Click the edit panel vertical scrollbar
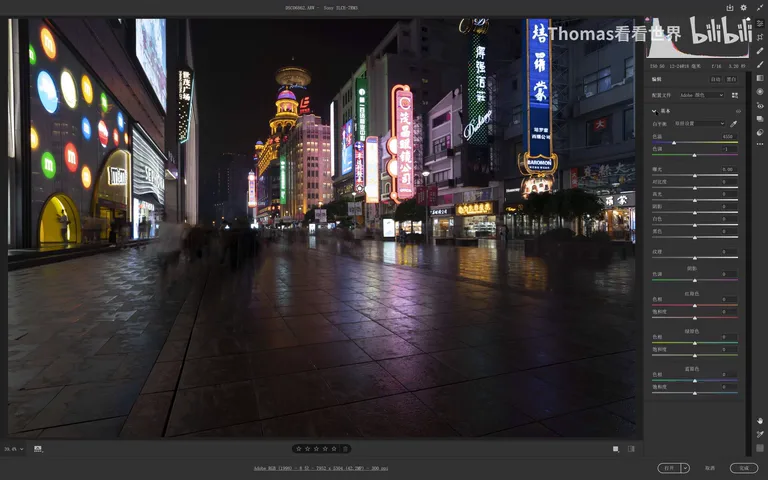768x480 pixels. [748, 264]
